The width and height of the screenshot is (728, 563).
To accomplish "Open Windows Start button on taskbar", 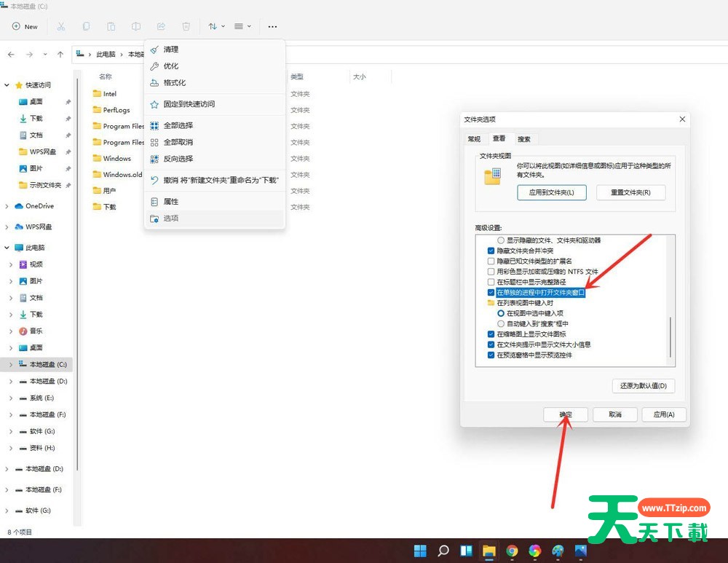I will (421, 551).
